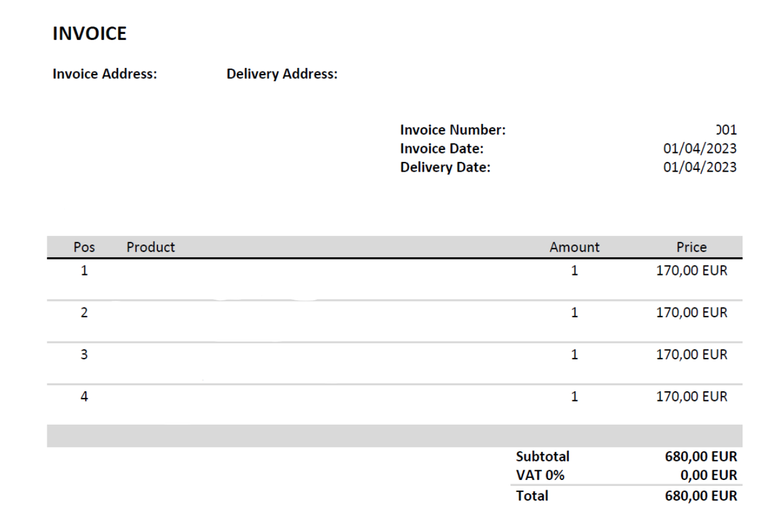Click the Price column header
Screen dimensions: 768x509
pos(691,247)
